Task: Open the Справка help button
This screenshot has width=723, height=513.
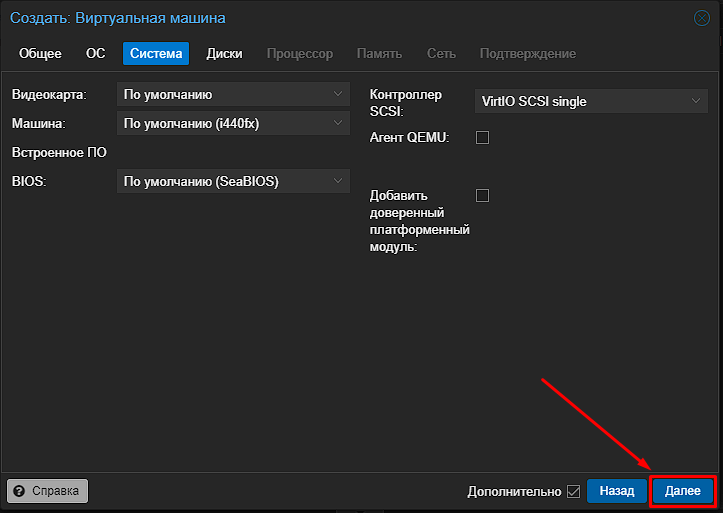Action: pos(47,491)
